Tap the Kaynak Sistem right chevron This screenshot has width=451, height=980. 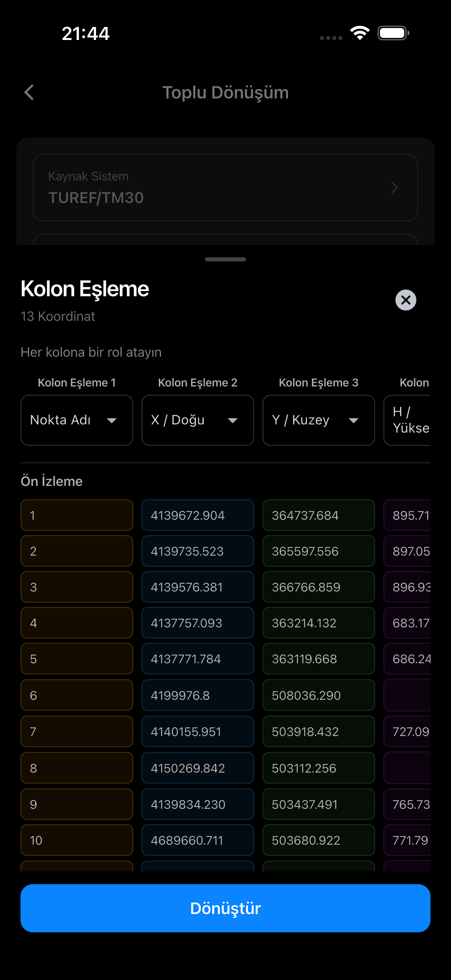tap(394, 187)
